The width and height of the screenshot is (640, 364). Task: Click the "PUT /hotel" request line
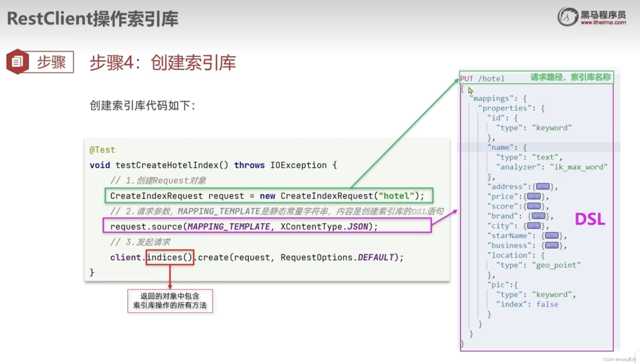(482, 79)
